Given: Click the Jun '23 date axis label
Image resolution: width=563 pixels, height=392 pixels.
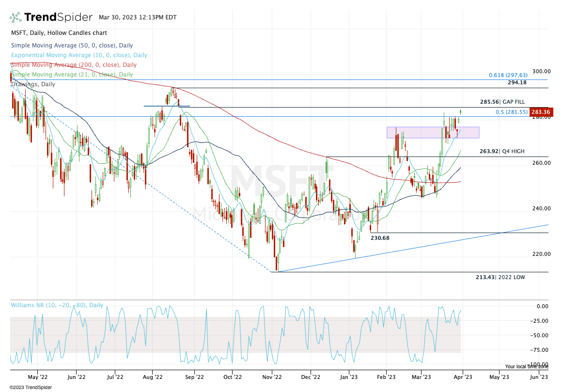Looking at the screenshot, I should pos(539,377).
